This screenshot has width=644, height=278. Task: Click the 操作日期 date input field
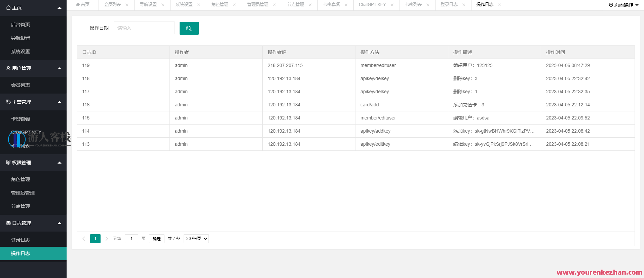point(144,28)
